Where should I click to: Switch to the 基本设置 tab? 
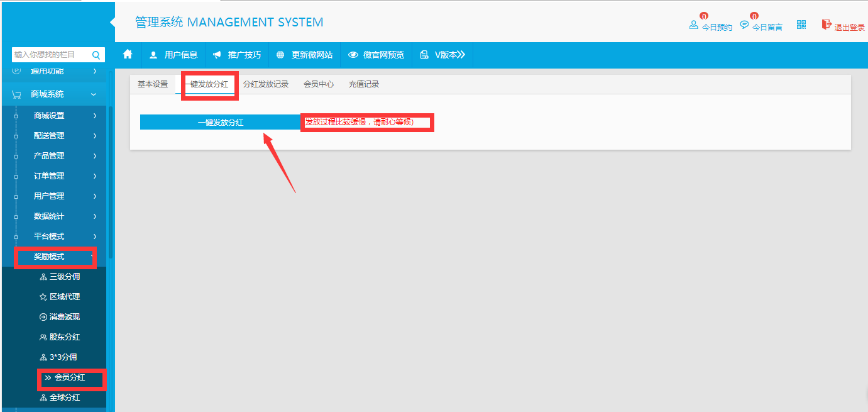pos(153,84)
